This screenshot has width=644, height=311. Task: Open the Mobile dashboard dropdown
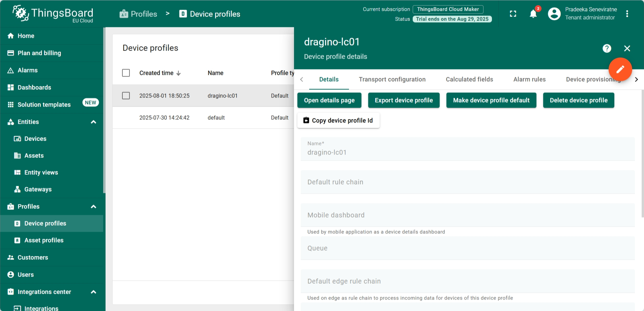click(x=468, y=215)
